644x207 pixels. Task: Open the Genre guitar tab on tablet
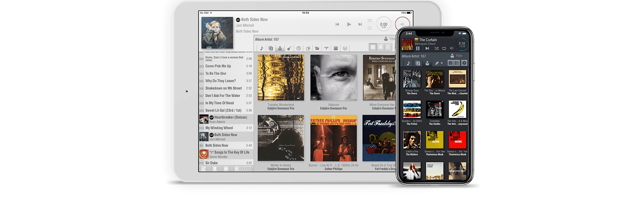[x=289, y=48]
